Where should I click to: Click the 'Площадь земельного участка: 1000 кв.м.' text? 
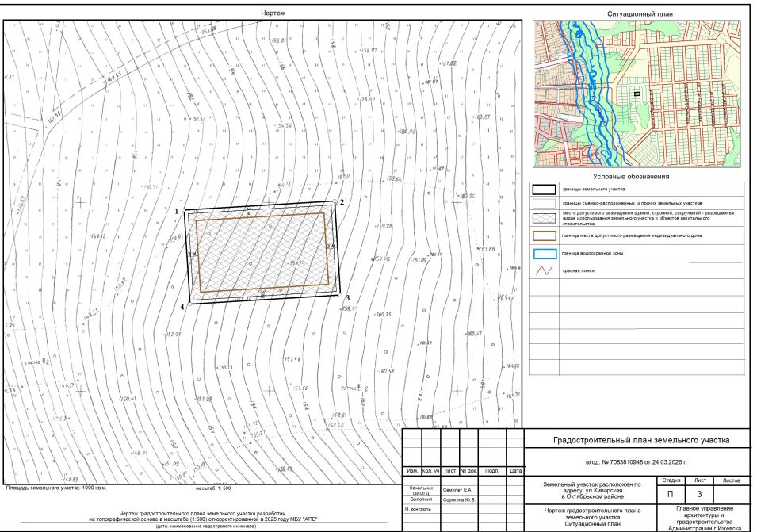tap(56, 488)
